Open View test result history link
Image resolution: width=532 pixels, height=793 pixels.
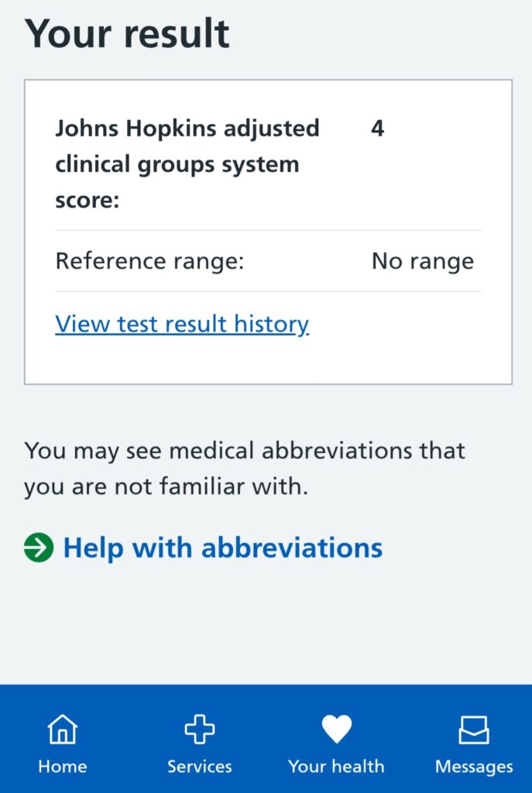[x=182, y=324]
